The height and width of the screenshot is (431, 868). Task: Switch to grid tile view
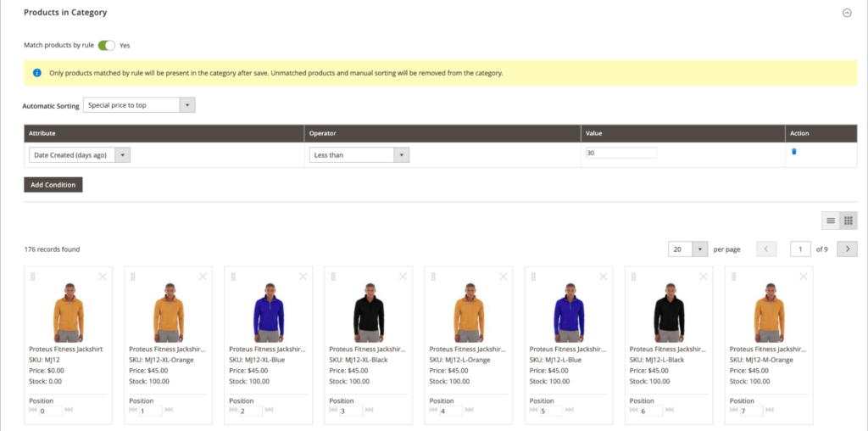[x=848, y=221]
